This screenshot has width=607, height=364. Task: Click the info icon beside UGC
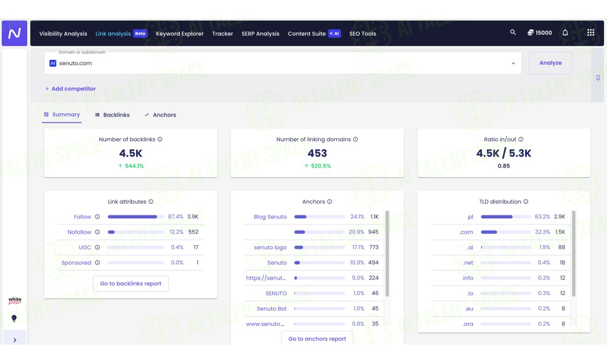(98, 247)
